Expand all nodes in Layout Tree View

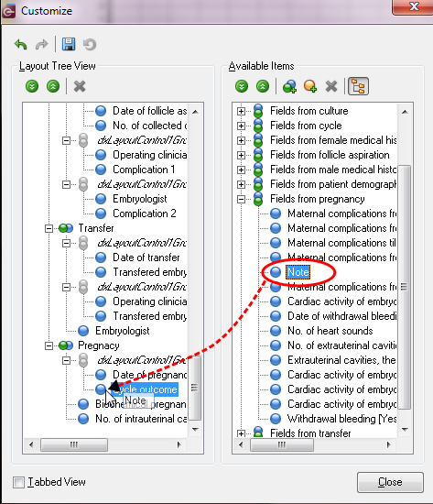point(32,86)
